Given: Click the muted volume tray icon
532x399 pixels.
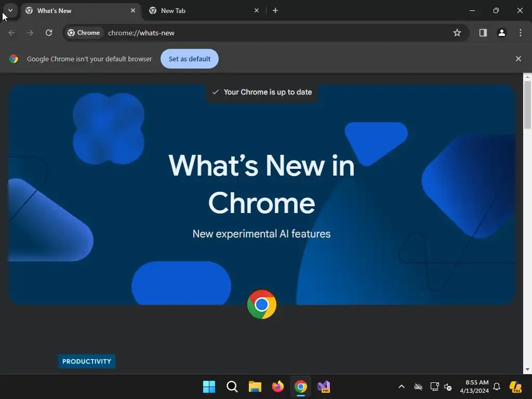Looking at the screenshot, I should click(448, 387).
